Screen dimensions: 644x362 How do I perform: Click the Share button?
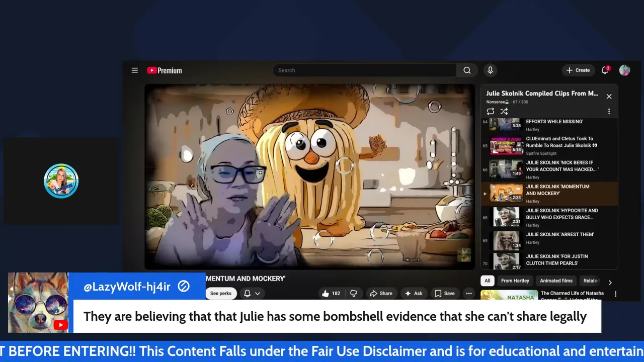[381, 293]
